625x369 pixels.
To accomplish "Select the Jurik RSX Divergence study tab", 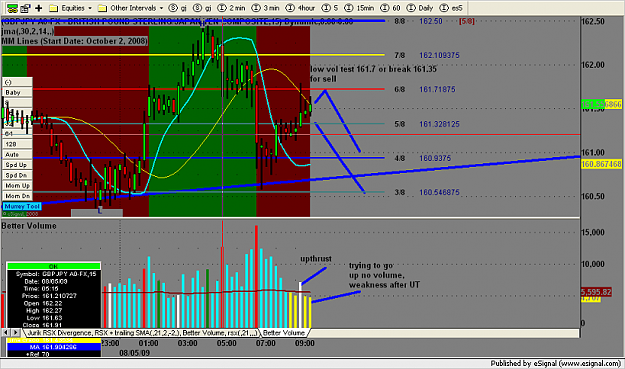I will coord(141,333).
